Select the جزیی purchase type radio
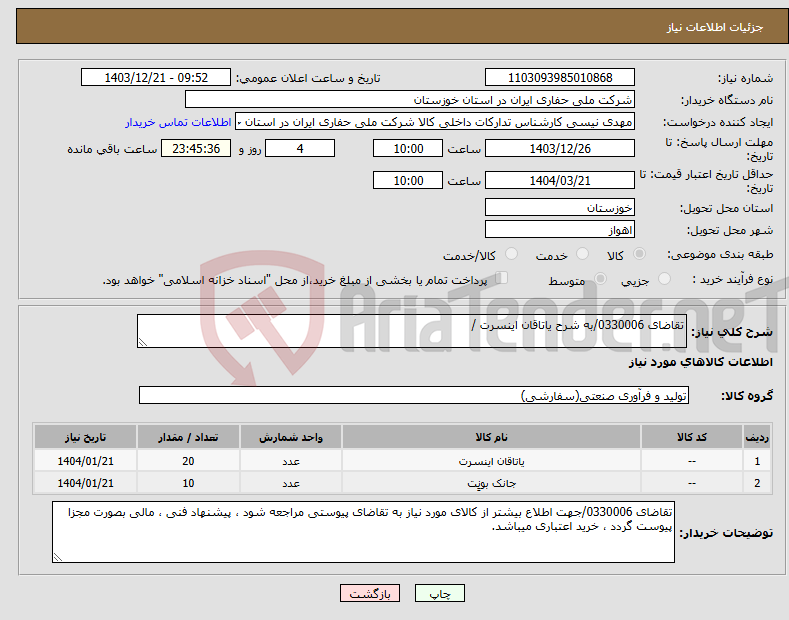Viewport: 789px width, 620px height. [x=664, y=278]
